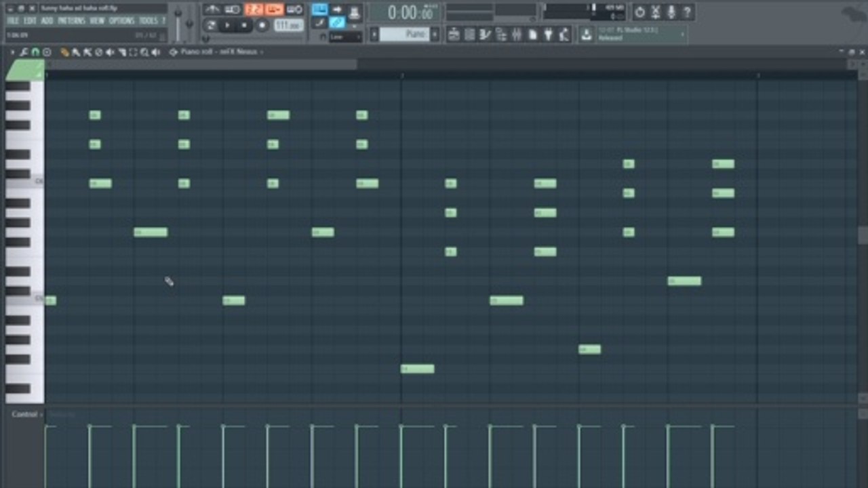The height and width of the screenshot is (488, 868).
Task: Open the plugin picker plug icon
Action: 549,34
